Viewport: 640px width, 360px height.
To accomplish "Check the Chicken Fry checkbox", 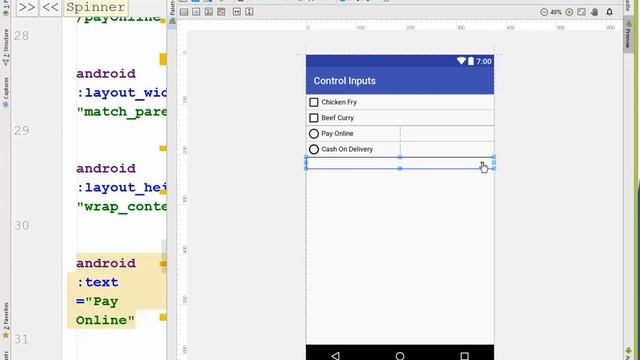I will click(x=313, y=102).
